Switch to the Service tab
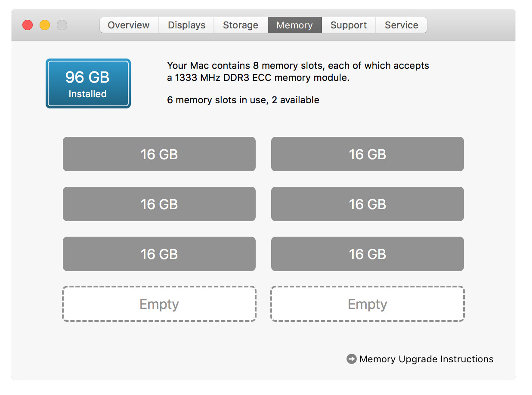The height and width of the screenshot is (395, 532). click(401, 25)
